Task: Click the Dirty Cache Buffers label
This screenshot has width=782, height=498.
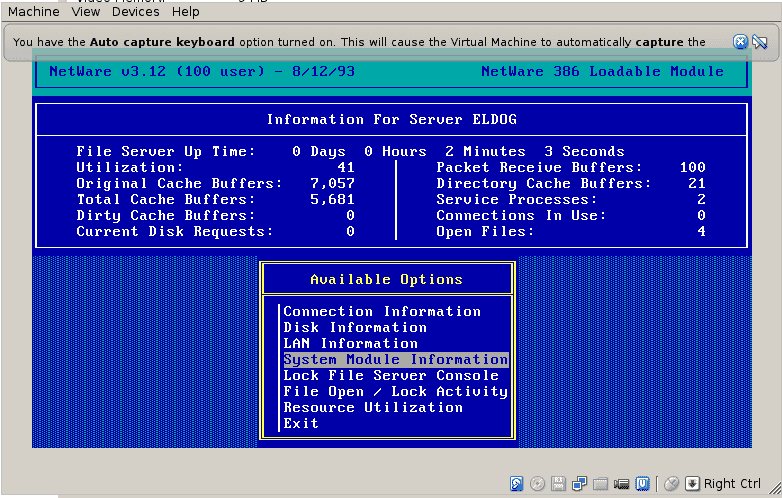Action: pos(166,215)
